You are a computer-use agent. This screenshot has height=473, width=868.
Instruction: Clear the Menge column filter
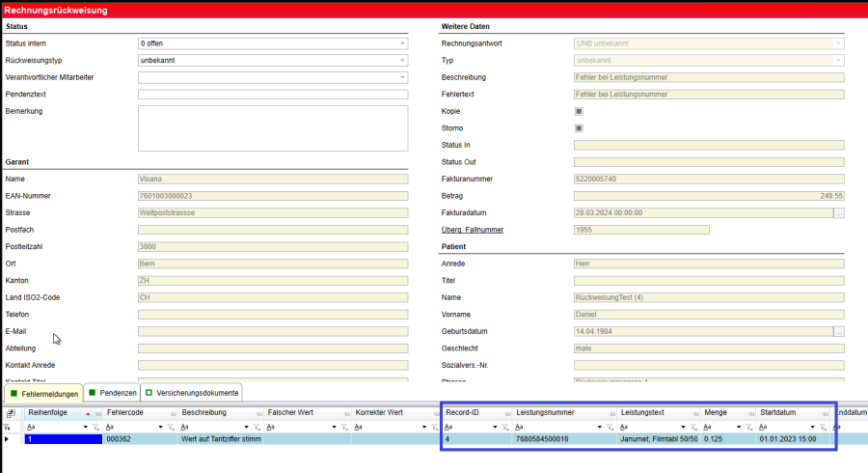749,426
